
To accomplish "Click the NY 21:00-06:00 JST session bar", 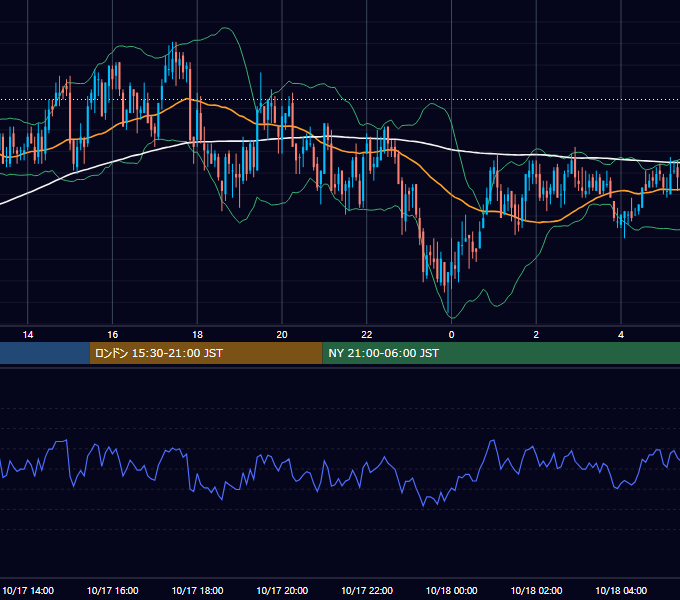I will pyautogui.click(x=501, y=353).
